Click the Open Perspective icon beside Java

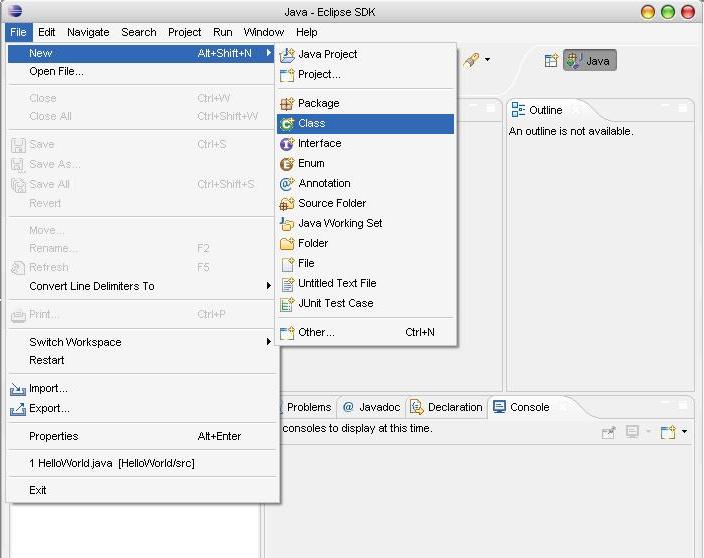551,61
